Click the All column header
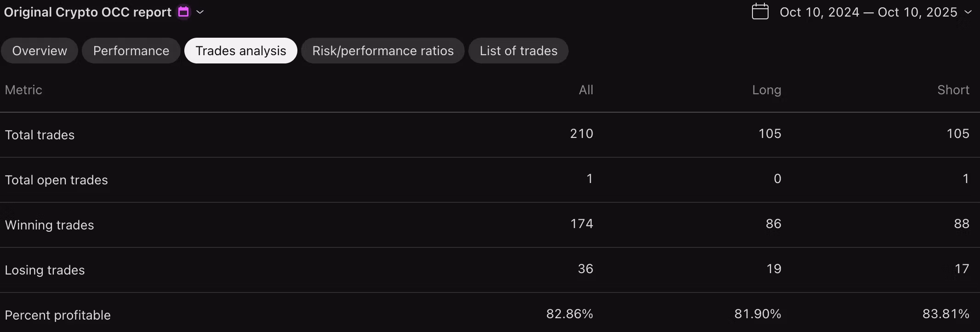 pos(586,90)
